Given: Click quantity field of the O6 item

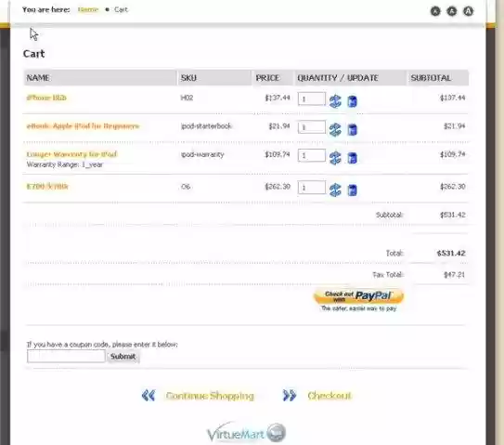Looking at the screenshot, I should pos(312,188).
